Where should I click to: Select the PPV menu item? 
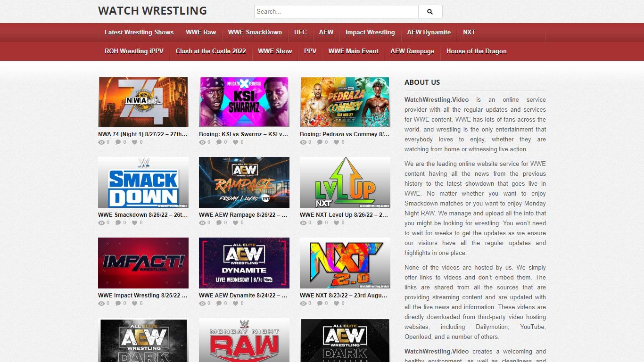(310, 51)
